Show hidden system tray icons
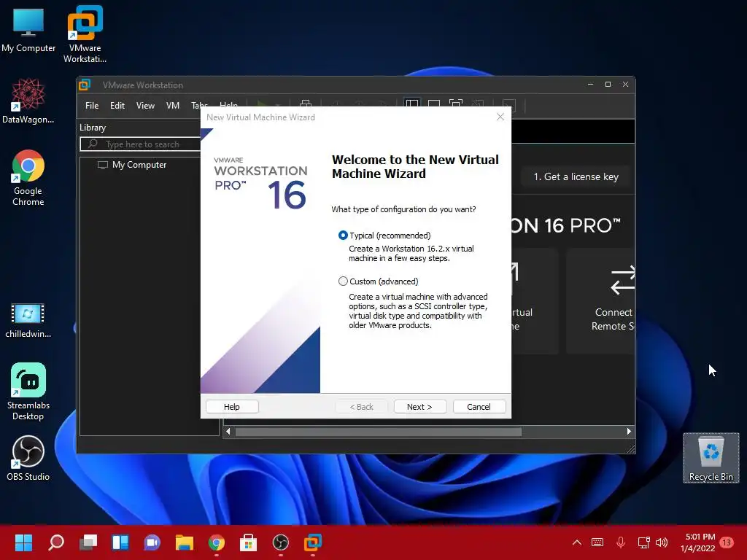747x560 pixels. pyautogui.click(x=577, y=542)
